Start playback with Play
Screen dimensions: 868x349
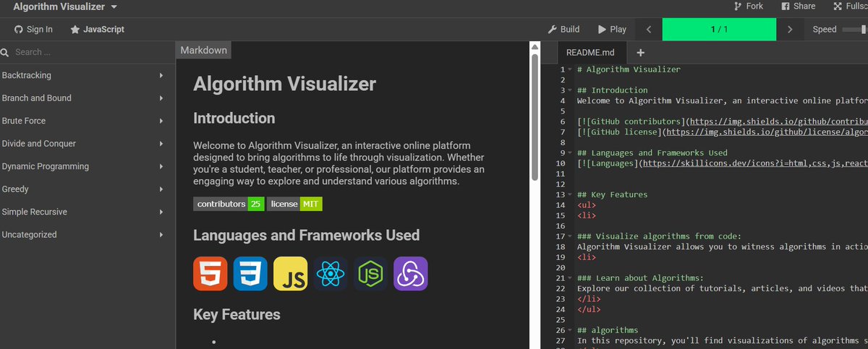click(x=612, y=30)
